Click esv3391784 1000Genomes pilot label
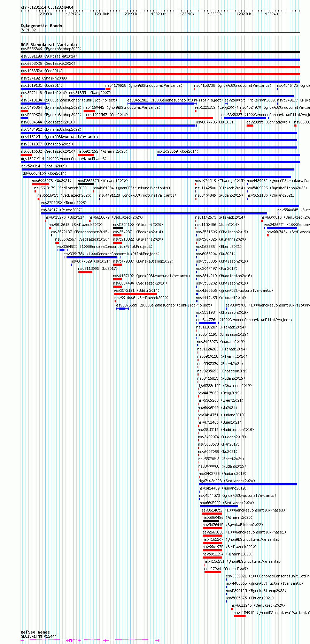The image size is (310, 644). coord(111,254)
